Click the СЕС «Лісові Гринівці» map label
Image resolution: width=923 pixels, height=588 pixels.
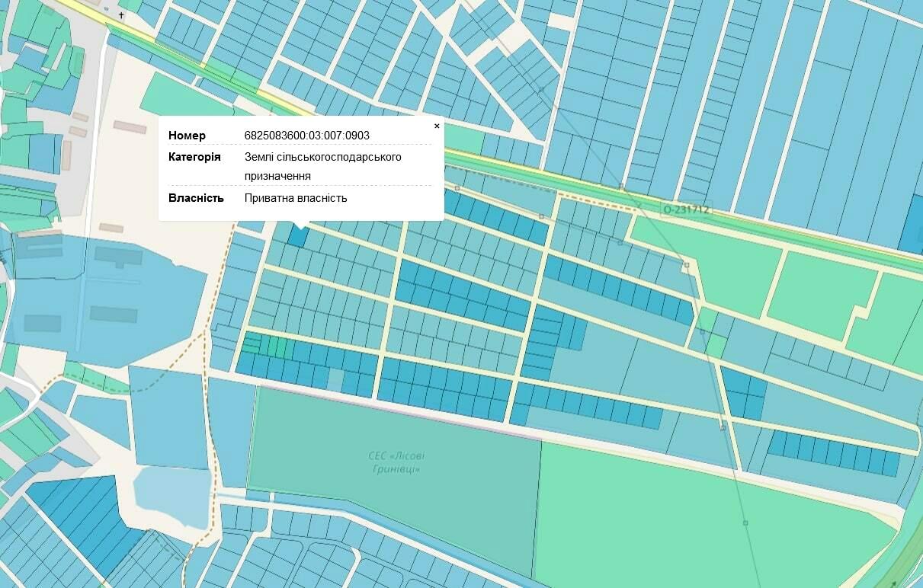click(x=398, y=462)
